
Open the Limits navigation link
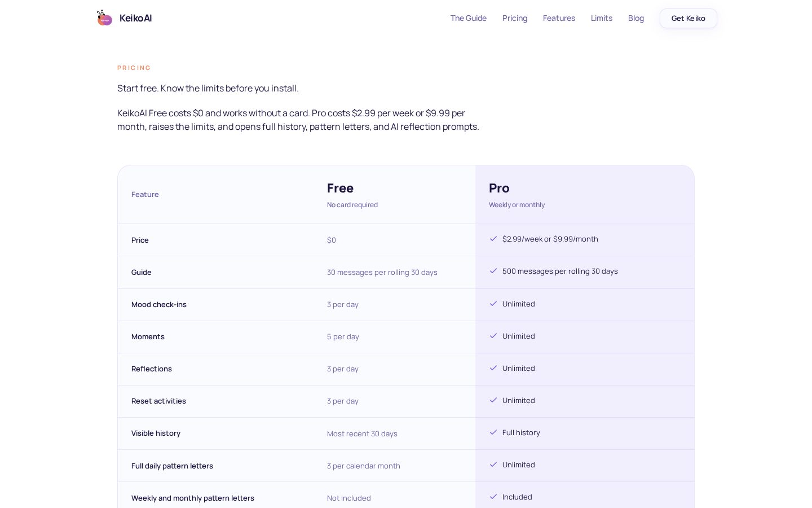[x=602, y=18]
